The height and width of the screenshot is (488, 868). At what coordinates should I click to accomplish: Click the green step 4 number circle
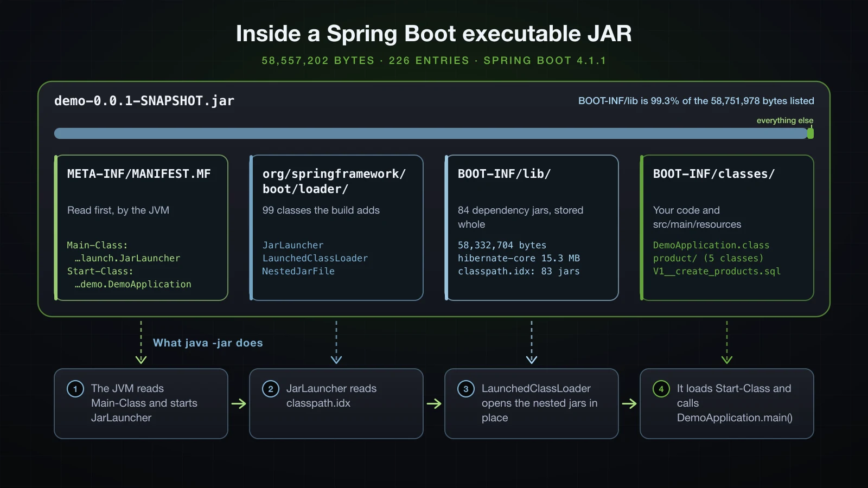[661, 389]
